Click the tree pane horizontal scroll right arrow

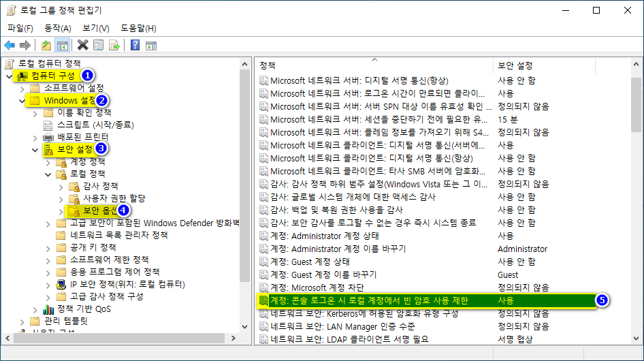click(234, 339)
